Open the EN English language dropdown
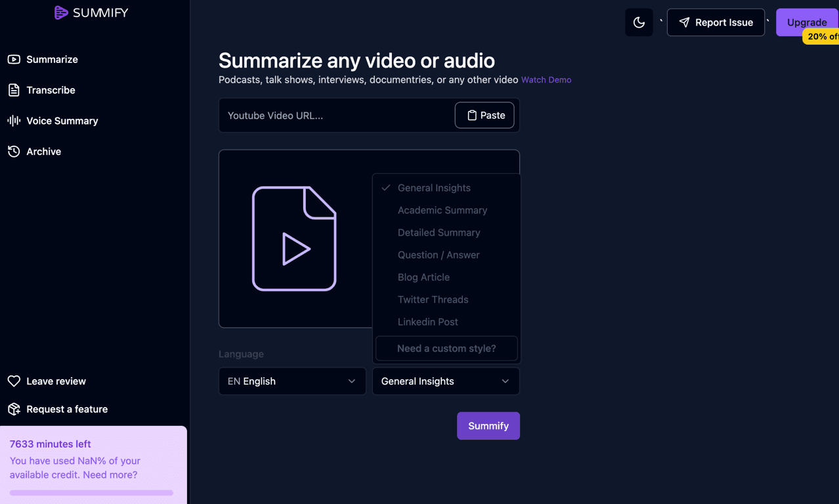Viewport: 839px width, 504px height. [291, 381]
